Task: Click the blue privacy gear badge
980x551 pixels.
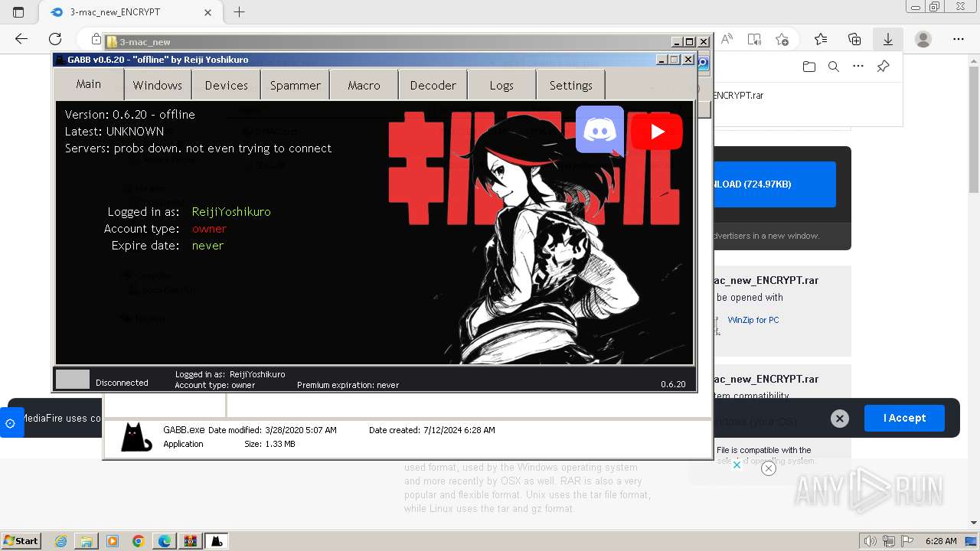Action: (x=11, y=423)
